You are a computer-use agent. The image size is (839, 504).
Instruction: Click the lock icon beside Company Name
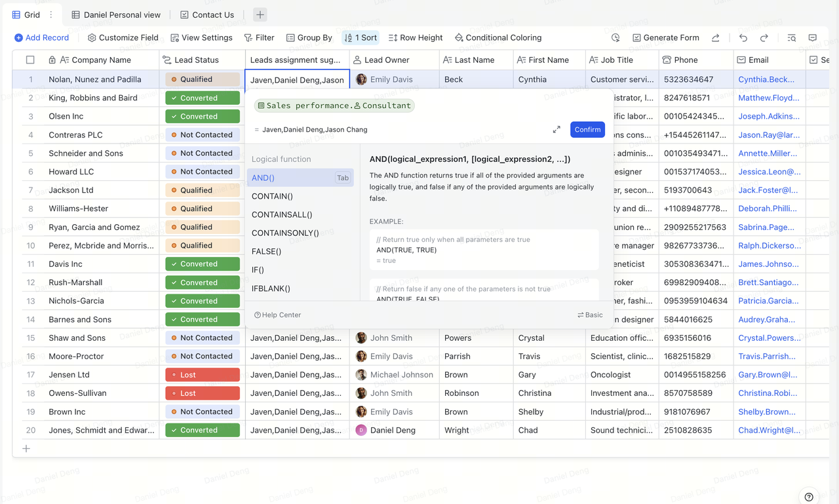pyautogui.click(x=52, y=60)
